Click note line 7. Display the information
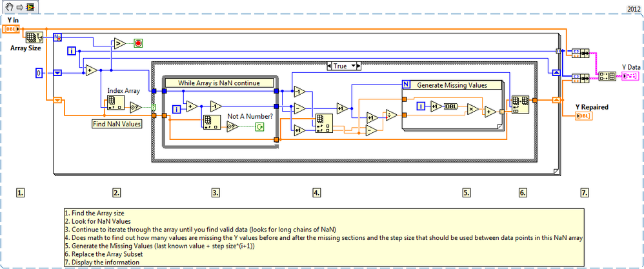The height and width of the screenshot is (269, 644). pos(102,262)
